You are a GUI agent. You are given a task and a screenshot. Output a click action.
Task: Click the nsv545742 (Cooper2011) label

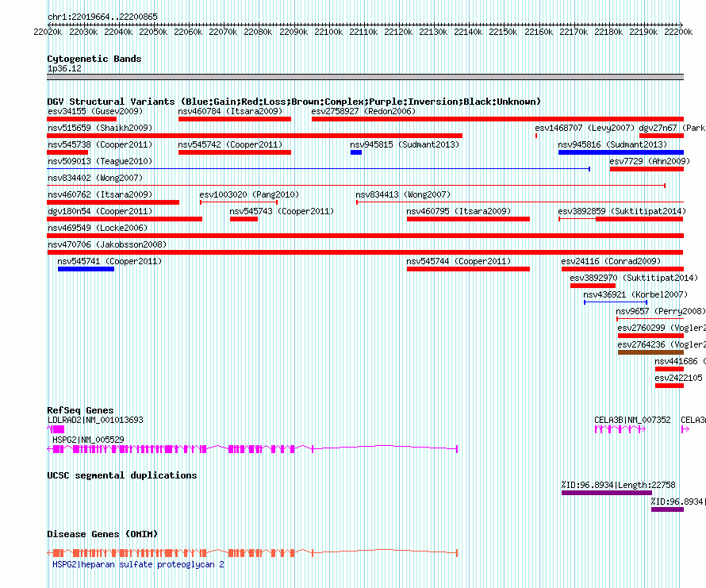[230, 144]
